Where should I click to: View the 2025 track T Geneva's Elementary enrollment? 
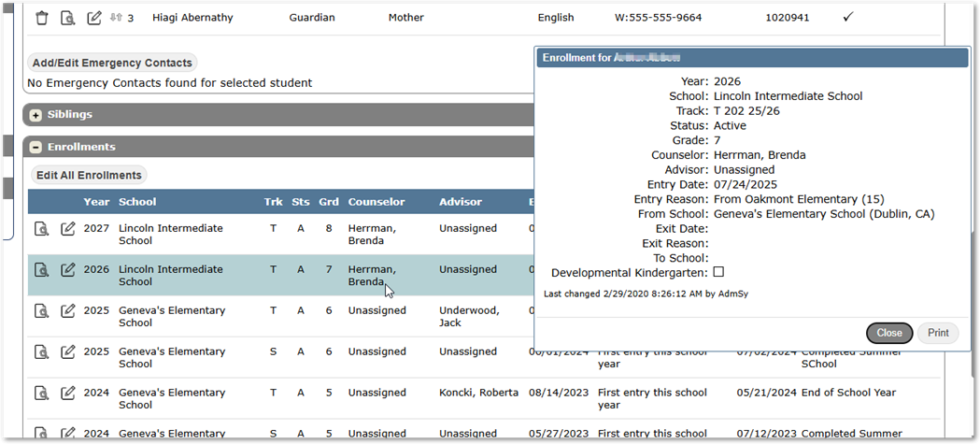[x=41, y=310]
